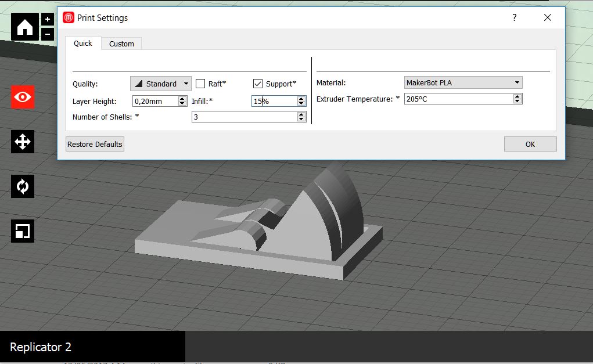Viewport: 593px width, 364px height.
Task: Open the help question mark
Action: point(515,17)
